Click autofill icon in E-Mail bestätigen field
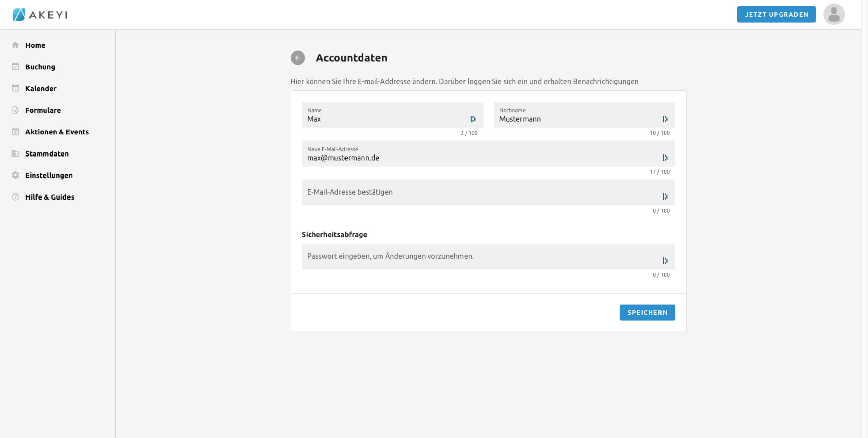The image size is (868, 438). 665,196
